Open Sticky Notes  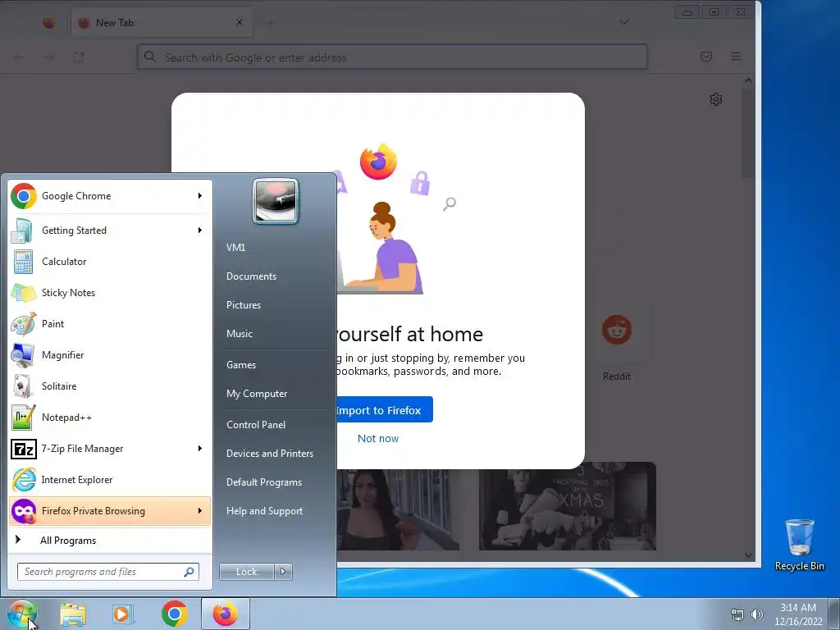pyautogui.click(x=110, y=293)
